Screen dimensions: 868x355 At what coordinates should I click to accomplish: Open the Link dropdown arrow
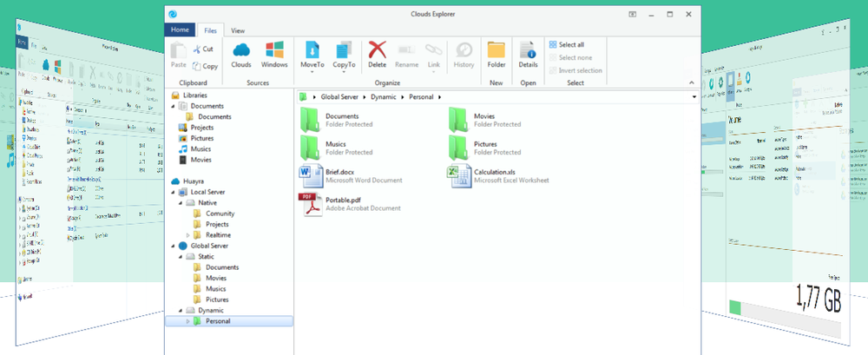pos(434,72)
